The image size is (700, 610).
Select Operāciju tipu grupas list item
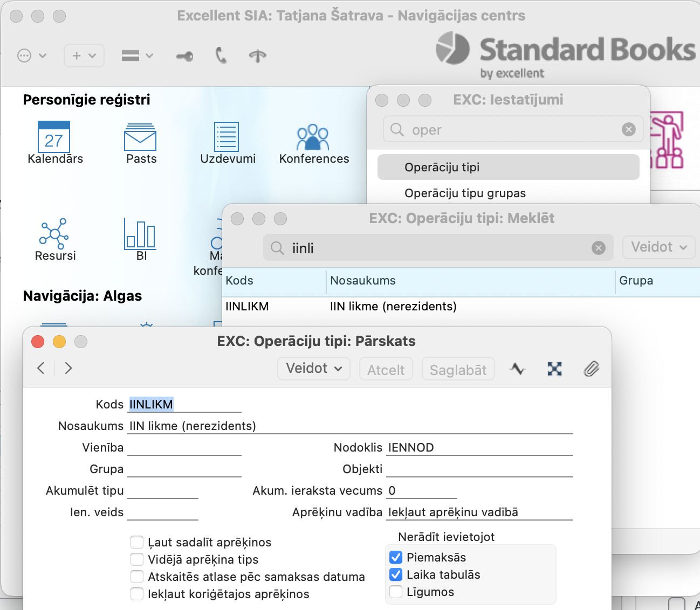click(465, 193)
